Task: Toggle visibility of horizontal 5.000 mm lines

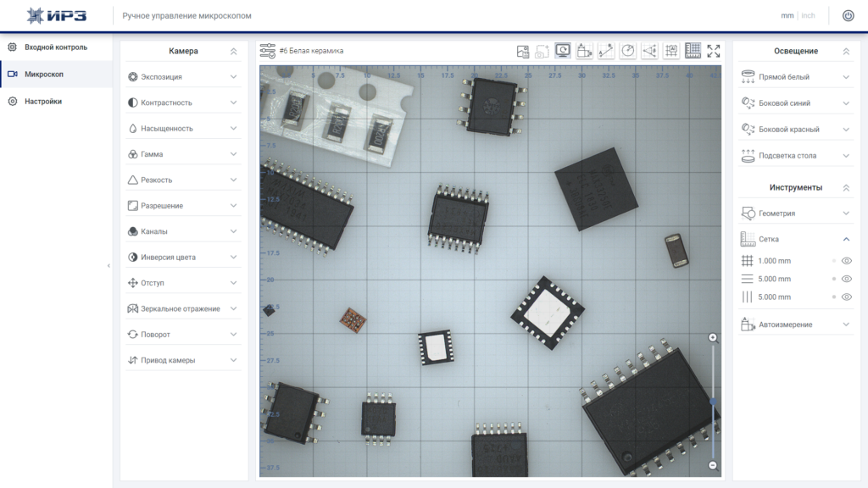Action: [847, 279]
